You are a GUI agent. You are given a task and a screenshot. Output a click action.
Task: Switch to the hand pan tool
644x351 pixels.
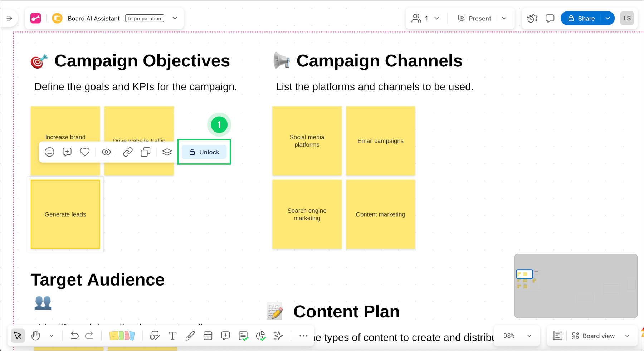click(36, 336)
